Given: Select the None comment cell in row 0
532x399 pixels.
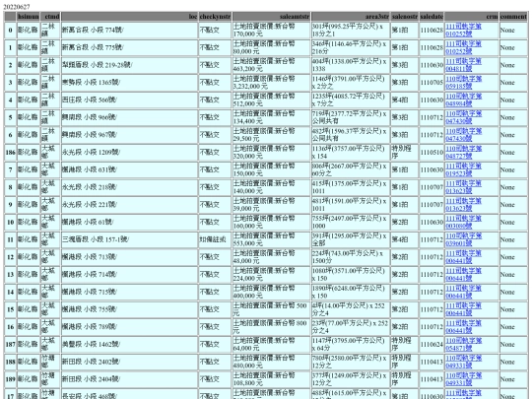Looking at the screenshot, I should click(513, 31).
